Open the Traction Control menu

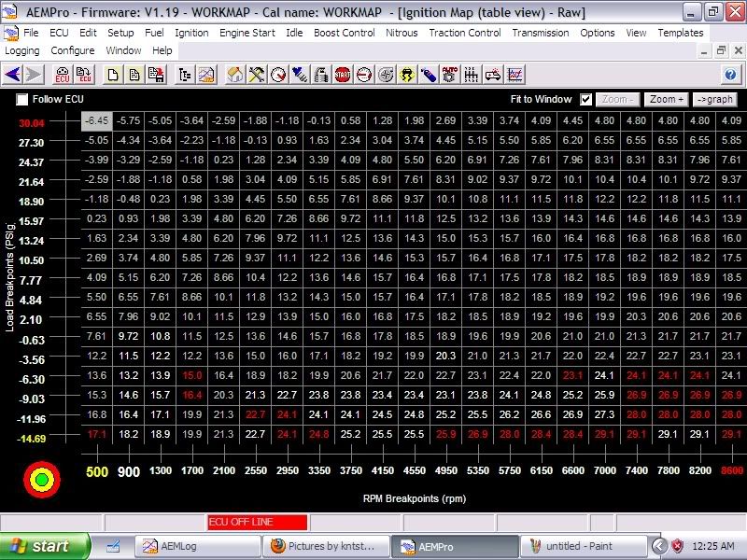click(465, 33)
